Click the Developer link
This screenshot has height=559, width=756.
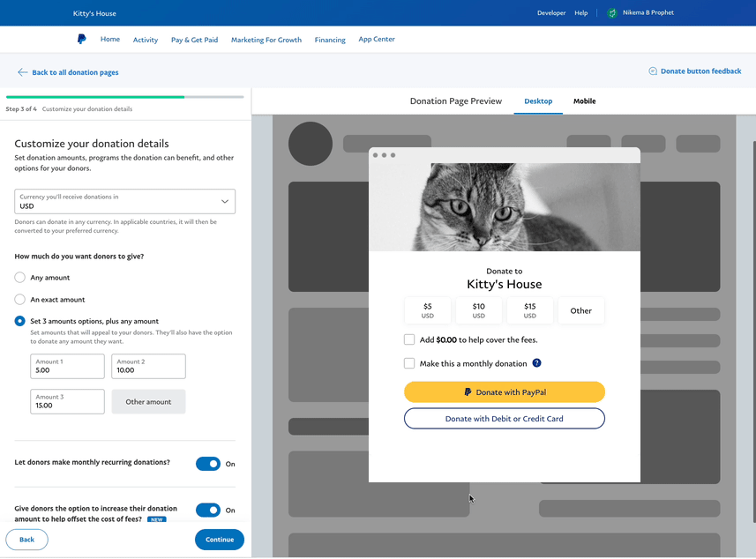551,13
